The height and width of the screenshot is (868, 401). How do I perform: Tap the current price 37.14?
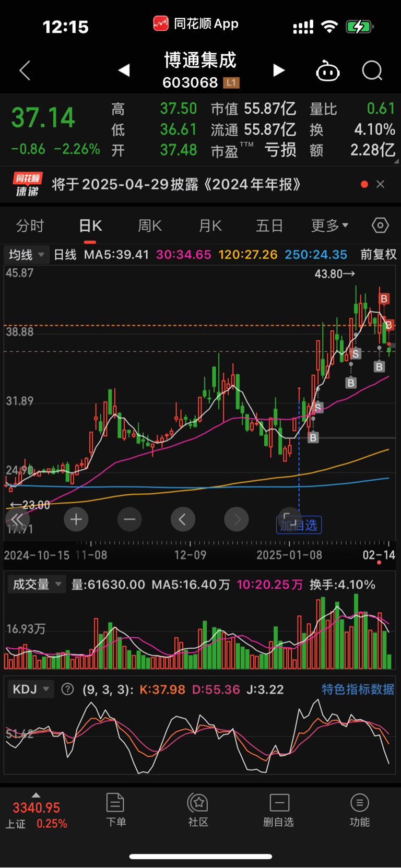(43, 117)
